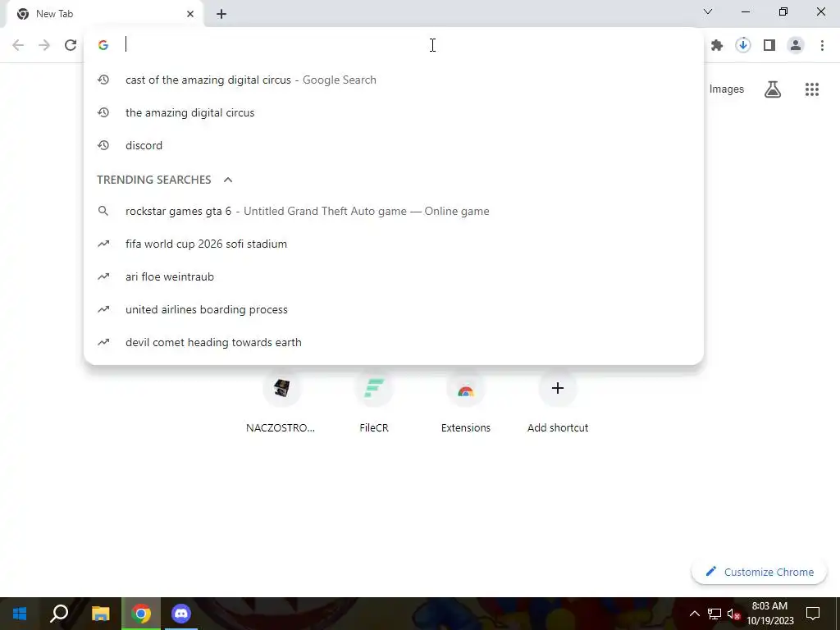Open the notifications action center
The height and width of the screenshot is (630, 840).
[x=813, y=614]
